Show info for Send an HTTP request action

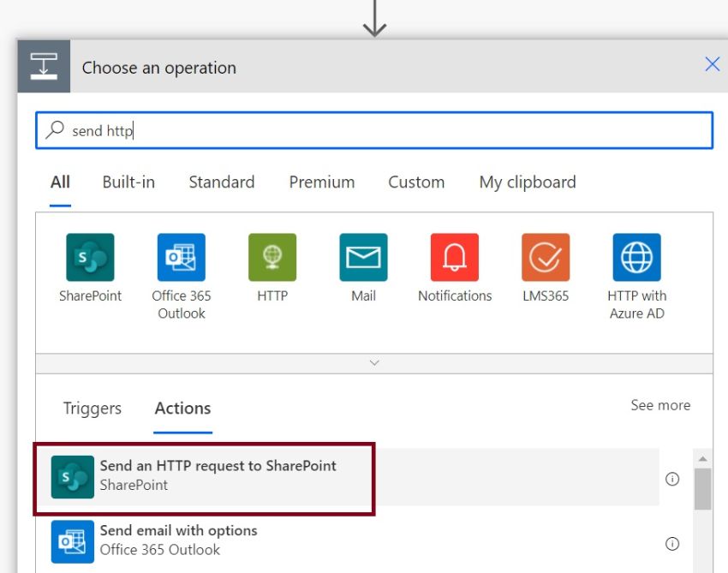click(673, 480)
